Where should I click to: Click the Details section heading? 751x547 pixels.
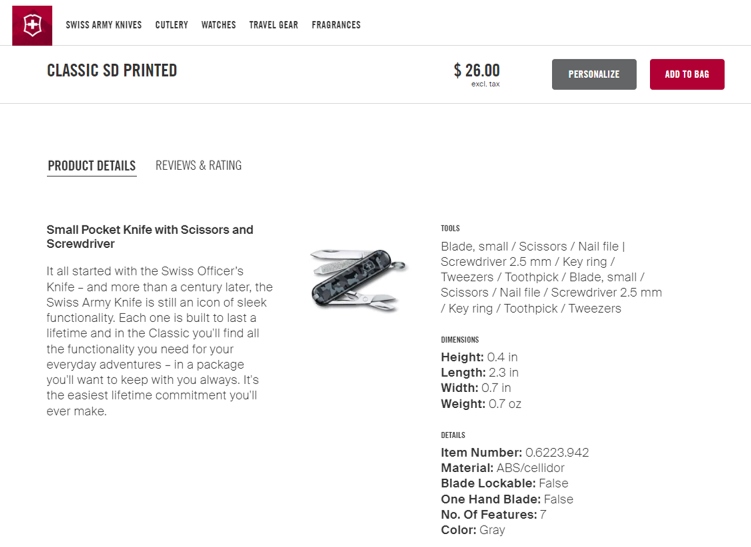453,435
